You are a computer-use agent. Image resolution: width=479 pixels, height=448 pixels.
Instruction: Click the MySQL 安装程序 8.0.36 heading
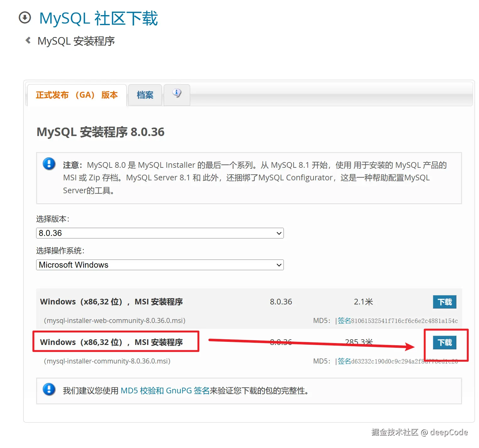(101, 132)
